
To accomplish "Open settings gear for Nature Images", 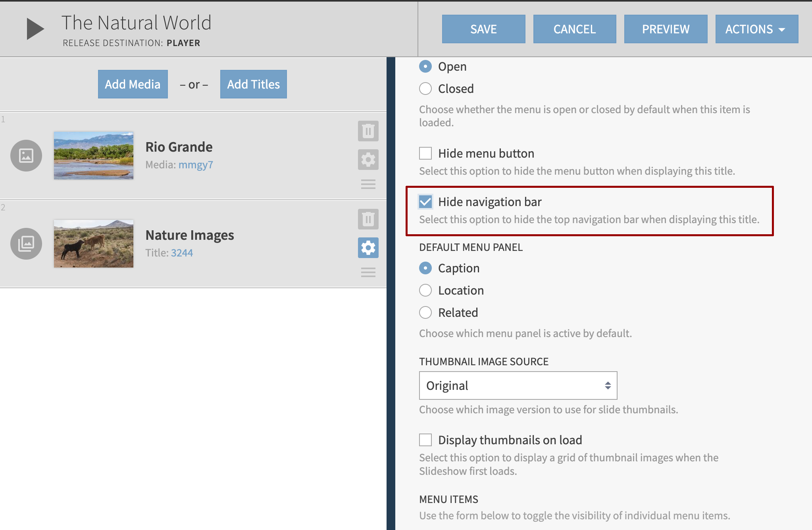I will pos(368,248).
